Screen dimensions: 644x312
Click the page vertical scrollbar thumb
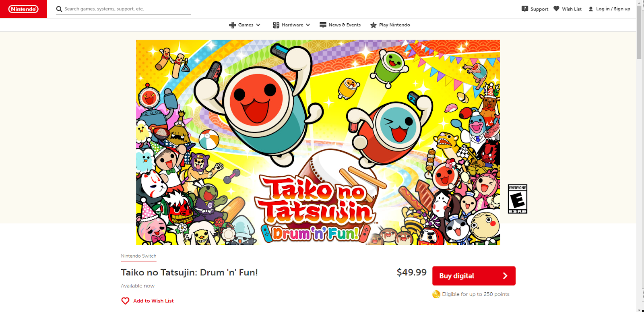(639, 32)
